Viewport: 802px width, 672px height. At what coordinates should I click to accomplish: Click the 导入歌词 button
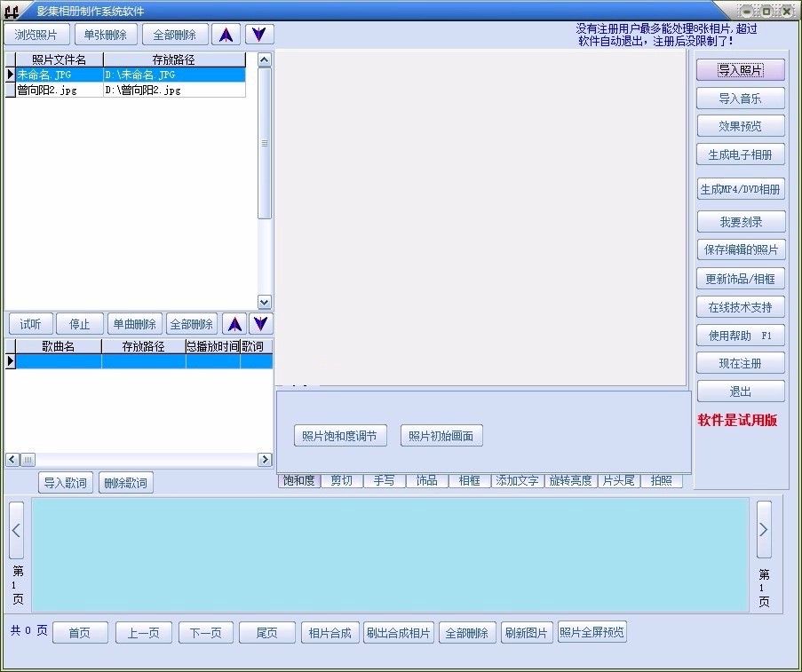click(66, 483)
